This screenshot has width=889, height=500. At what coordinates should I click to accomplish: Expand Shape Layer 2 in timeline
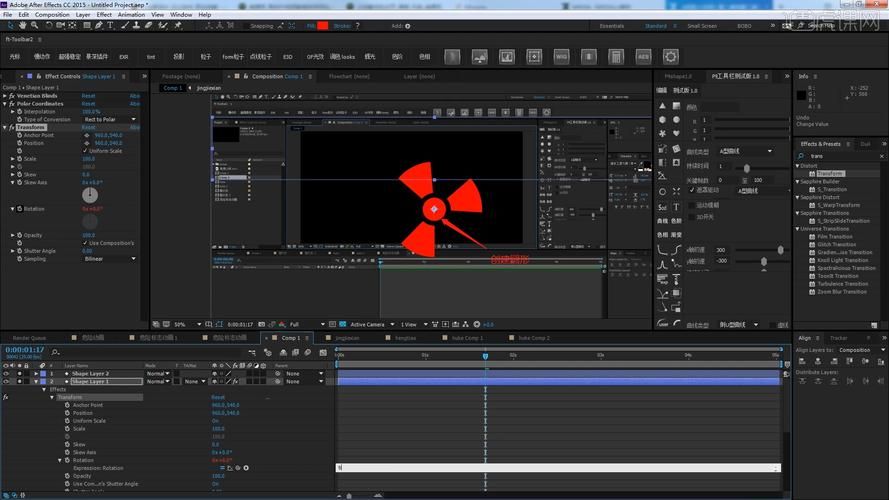(x=36, y=374)
